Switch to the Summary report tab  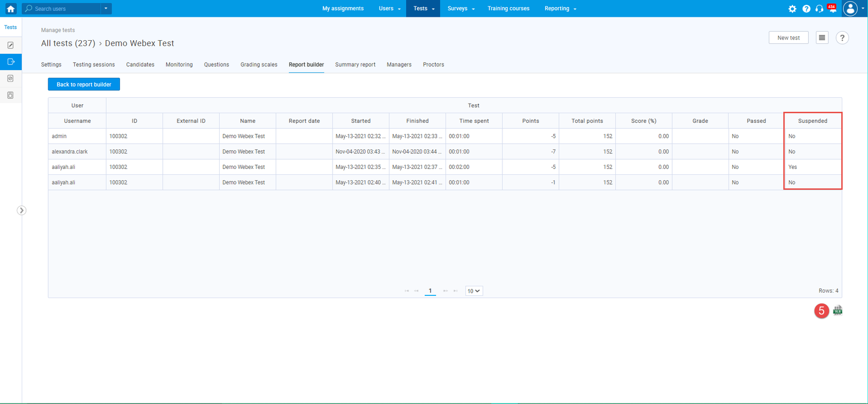click(x=355, y=65)
